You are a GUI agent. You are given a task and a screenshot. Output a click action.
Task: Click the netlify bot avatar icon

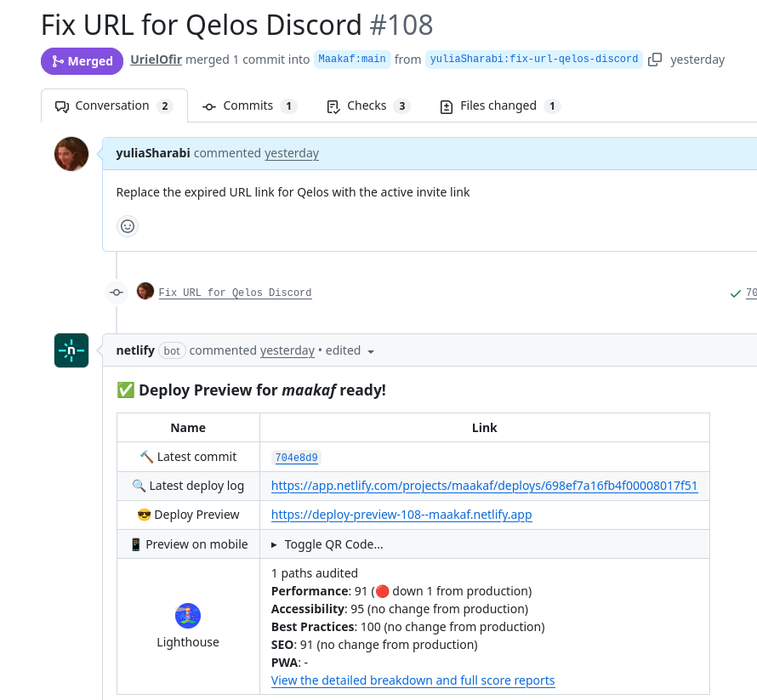[71, 350]
